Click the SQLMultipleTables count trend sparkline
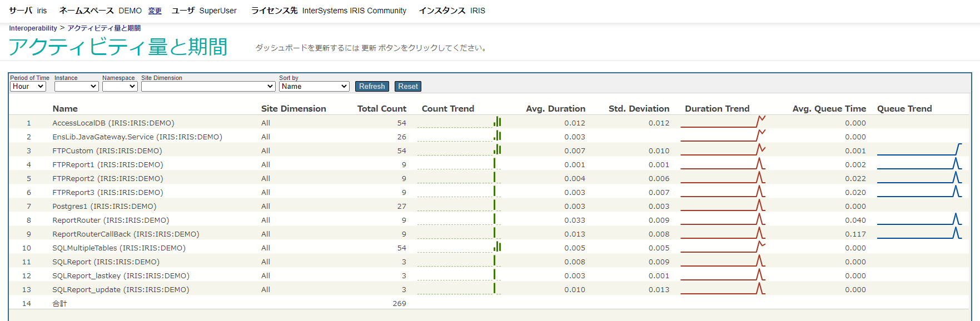Viewport: 980px width, 321px height. point(459,247)
